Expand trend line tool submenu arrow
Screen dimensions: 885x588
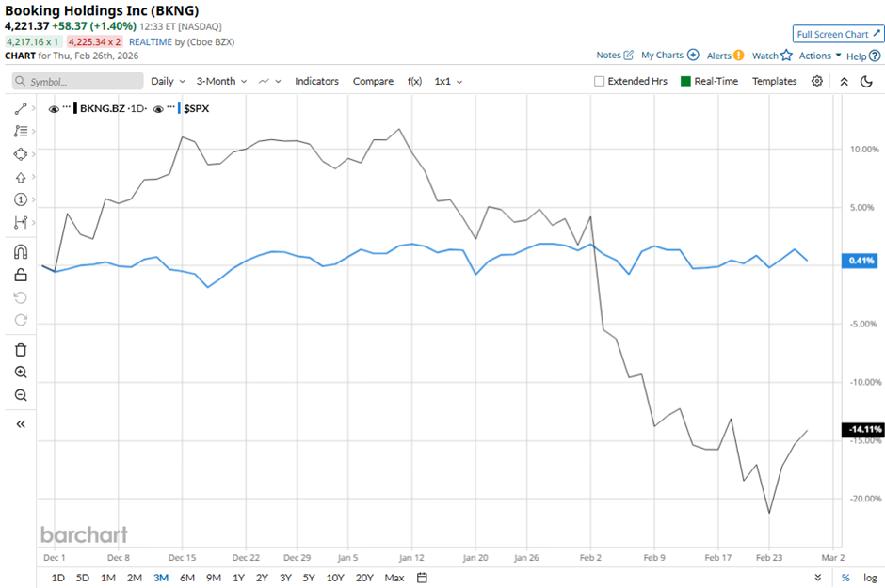(x=33, y=108)
